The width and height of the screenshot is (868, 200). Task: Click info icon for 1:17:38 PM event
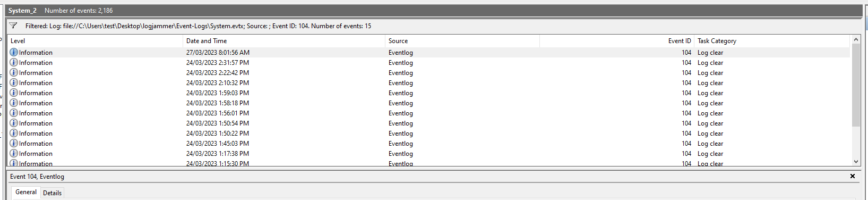tap(14, 153)
